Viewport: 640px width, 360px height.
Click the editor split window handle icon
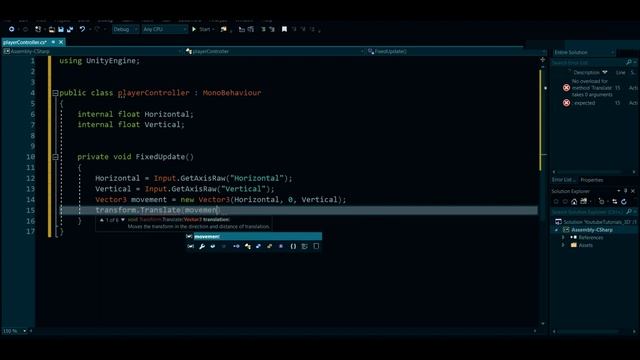[x=543, y=60]
